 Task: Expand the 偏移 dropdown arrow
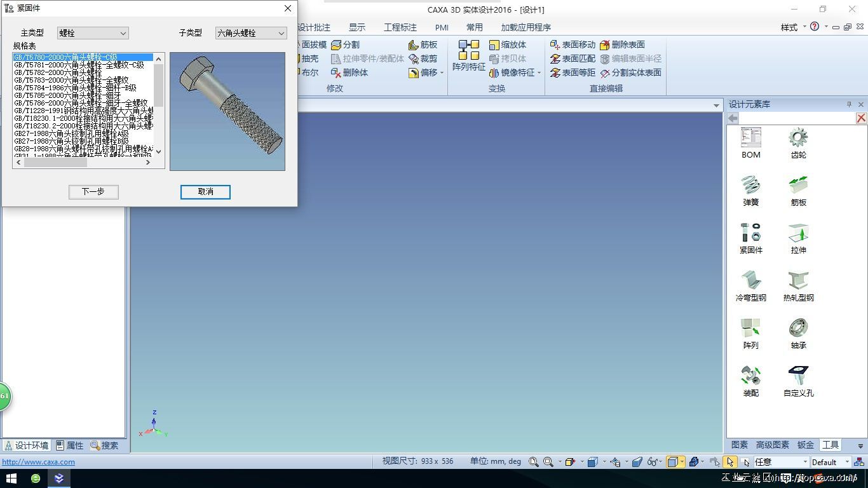click(x=442, y=72)
